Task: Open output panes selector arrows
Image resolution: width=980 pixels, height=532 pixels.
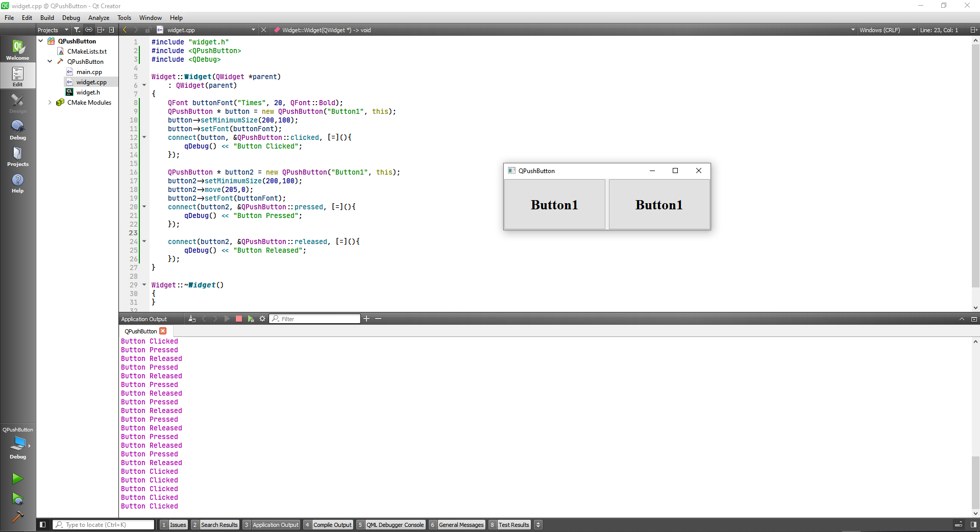Action: (538, 525)
